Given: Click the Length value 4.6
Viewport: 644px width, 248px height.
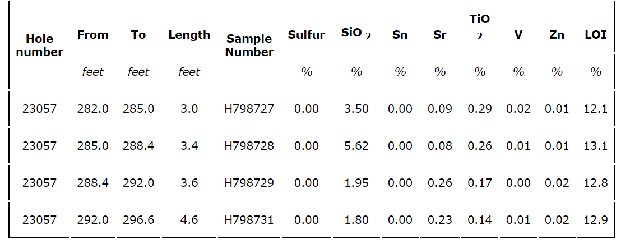Looking at the screenshot, I should (x=189, y=220).
